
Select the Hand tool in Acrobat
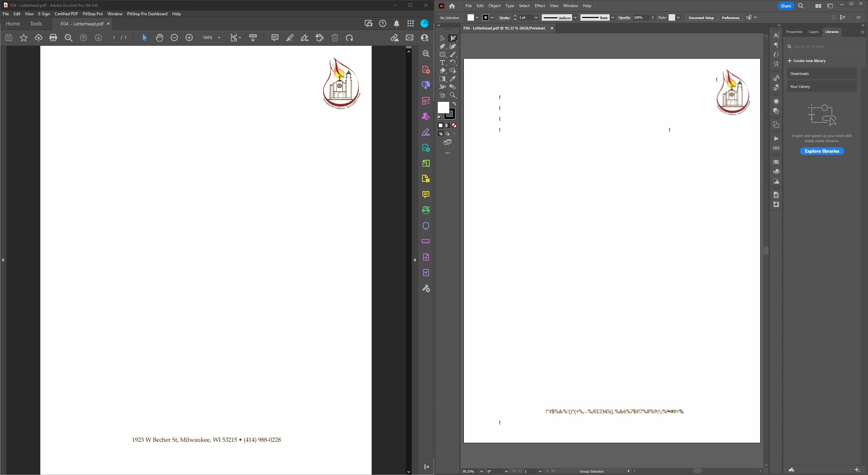[x=159, y=38]
